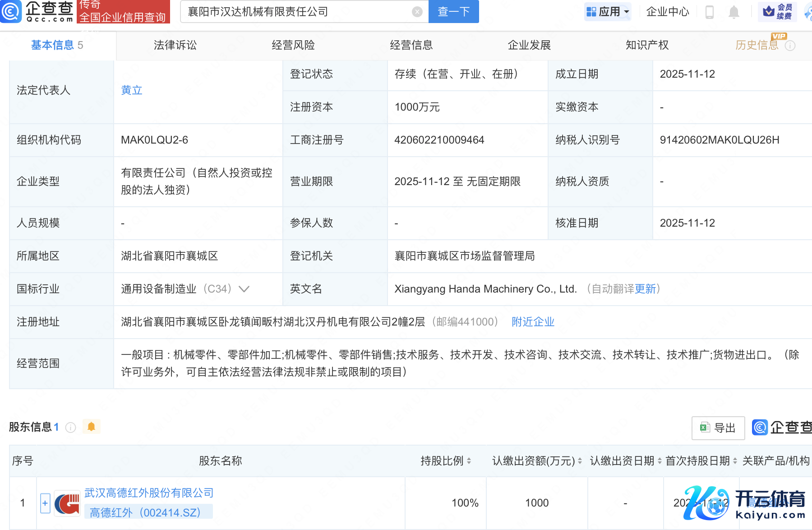Screen dimensions: 812x530
Task: Open the mobile phone app icon
Action: pyautogui.click(x=709, y=12)
